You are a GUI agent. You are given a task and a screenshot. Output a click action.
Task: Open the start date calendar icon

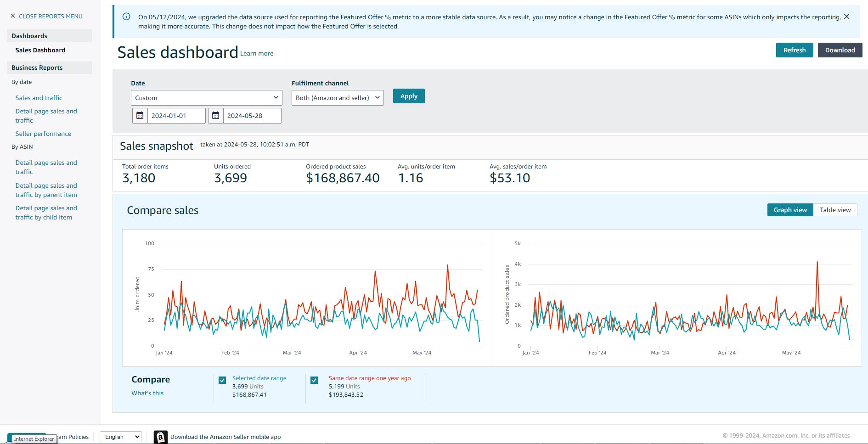coord(140,116)
